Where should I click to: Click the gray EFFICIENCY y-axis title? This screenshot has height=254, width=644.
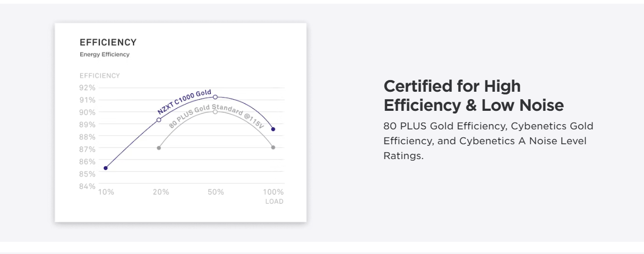(x=100, y=76)
